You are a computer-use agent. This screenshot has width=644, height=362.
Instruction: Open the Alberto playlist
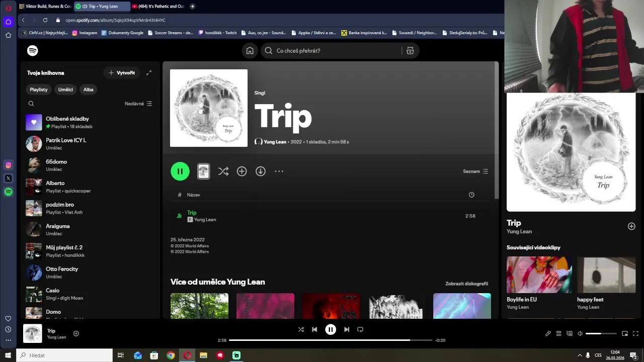[x=91, y=187]
